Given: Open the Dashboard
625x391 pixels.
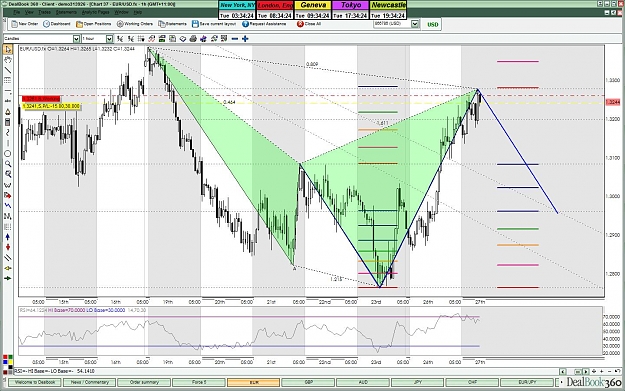Looking at the screenshot, I should tap(57, 24).
